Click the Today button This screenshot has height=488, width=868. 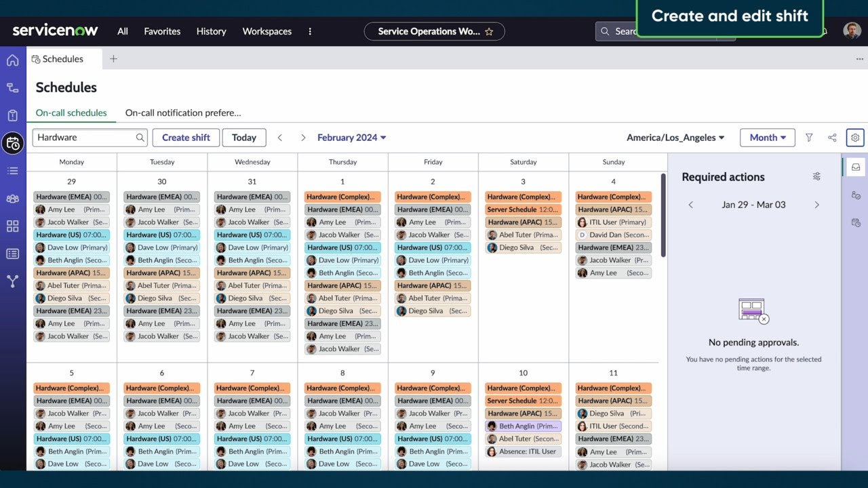pos(243,137)
